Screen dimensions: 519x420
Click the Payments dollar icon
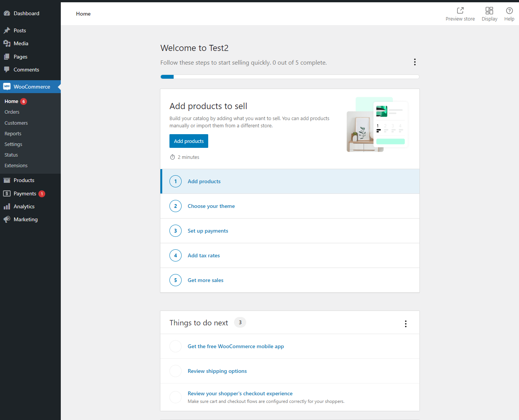tap(7, 193)
